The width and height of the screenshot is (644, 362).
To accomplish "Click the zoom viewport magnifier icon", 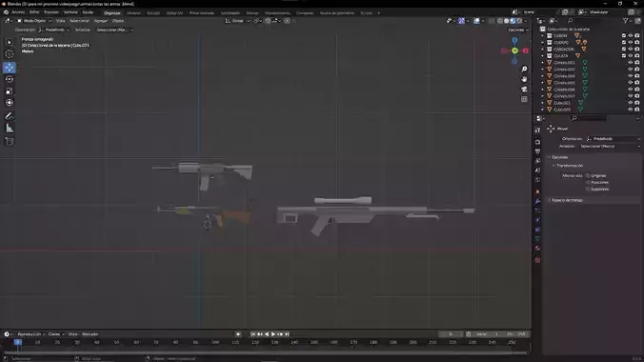I will (x=524, y=69).
